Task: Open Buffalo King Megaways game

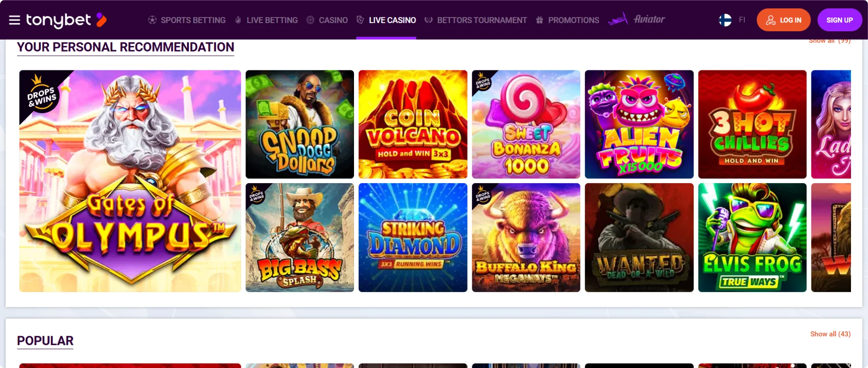Action: (526, 237)
